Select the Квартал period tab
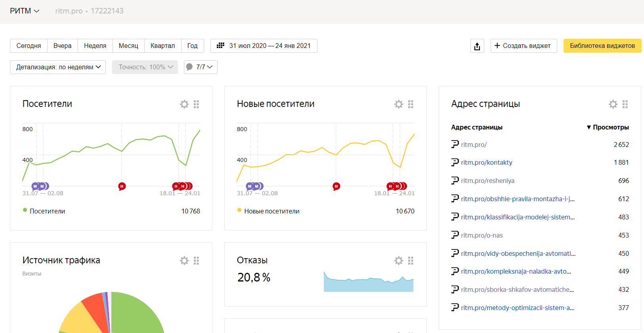Screen dimensions: 644x333 pos(162,46)
